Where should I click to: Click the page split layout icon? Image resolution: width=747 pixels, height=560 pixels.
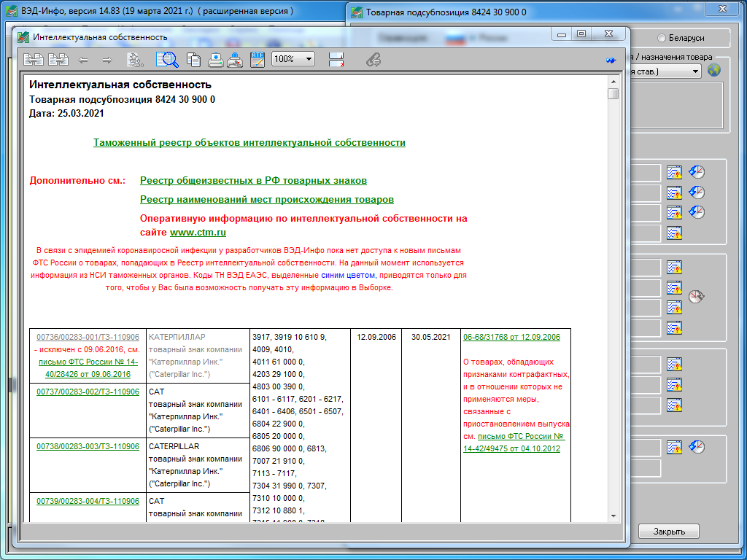tap(336, 60)
